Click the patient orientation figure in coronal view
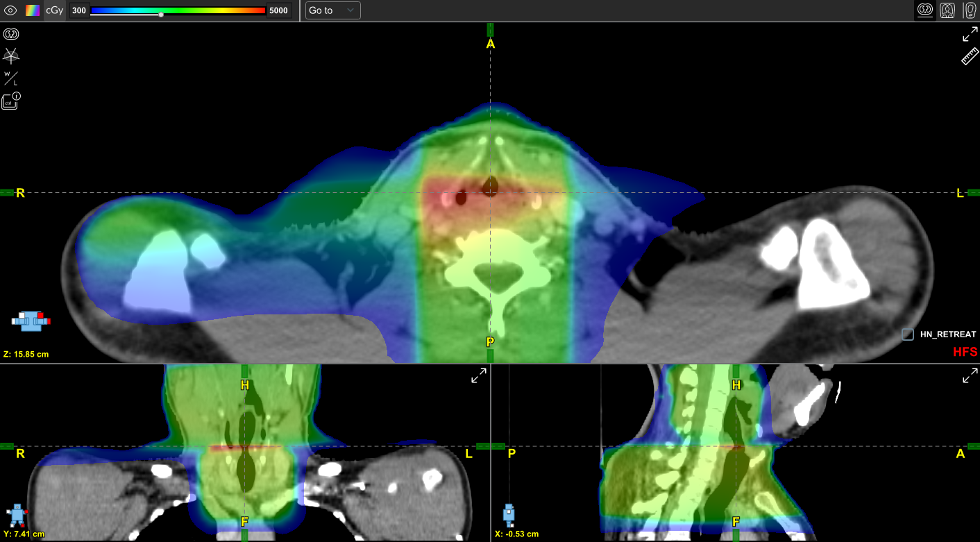 17,516
